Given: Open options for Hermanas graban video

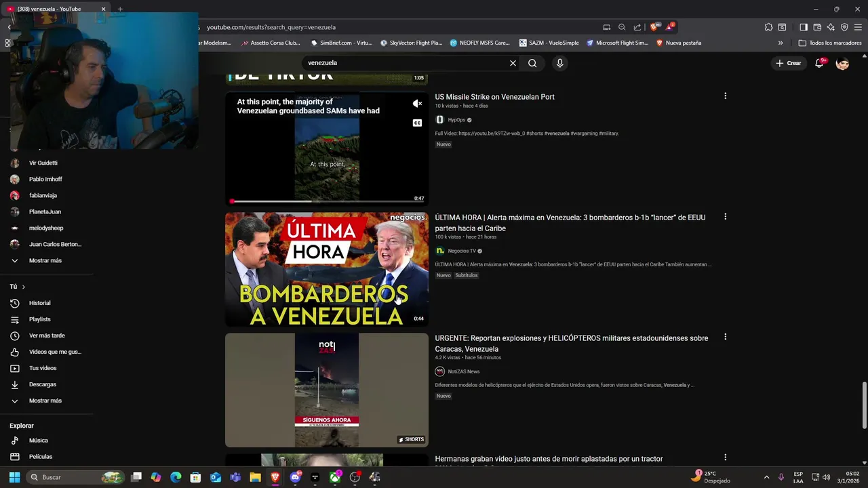Looking at the screenshot, I should click(725, 457).
